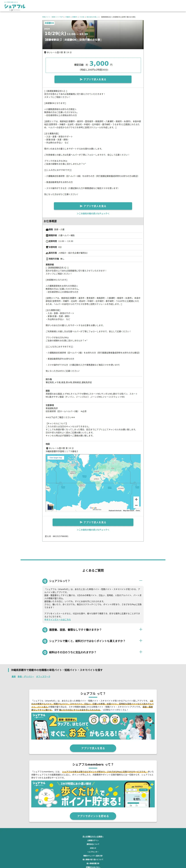Click the Q icon beside ポイントも貰えますか question
This screenshot has height=868, width=186.
(45, 641)
